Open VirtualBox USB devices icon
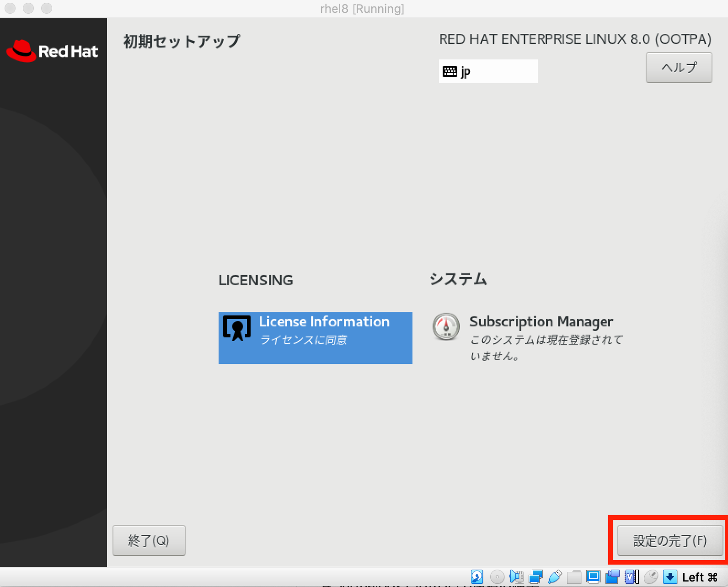The height and width of the screenshot is (587, 728). tap(555, 577)
